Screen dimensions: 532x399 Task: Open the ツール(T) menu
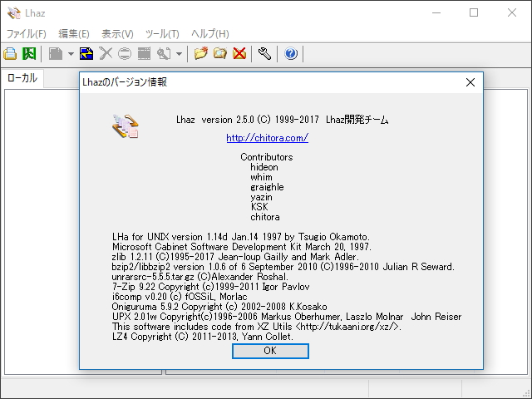click(x=162, y=34)
